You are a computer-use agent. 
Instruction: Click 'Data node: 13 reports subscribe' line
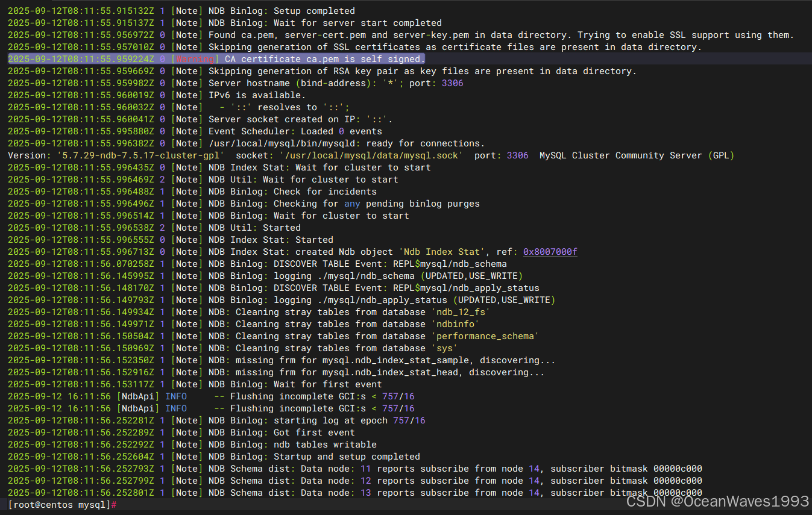pos(355,493)
